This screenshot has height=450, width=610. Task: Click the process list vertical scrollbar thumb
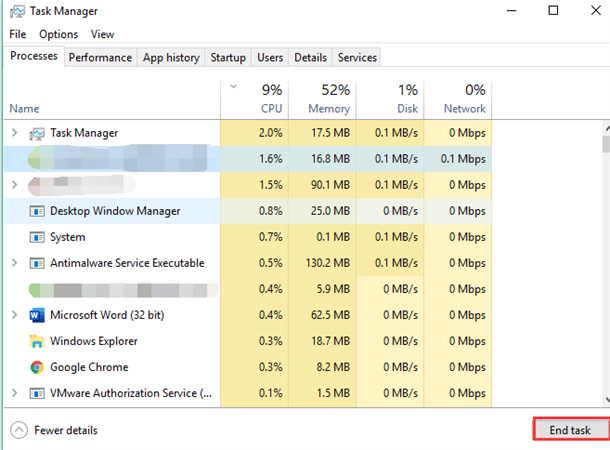click(x=606, y=144)
